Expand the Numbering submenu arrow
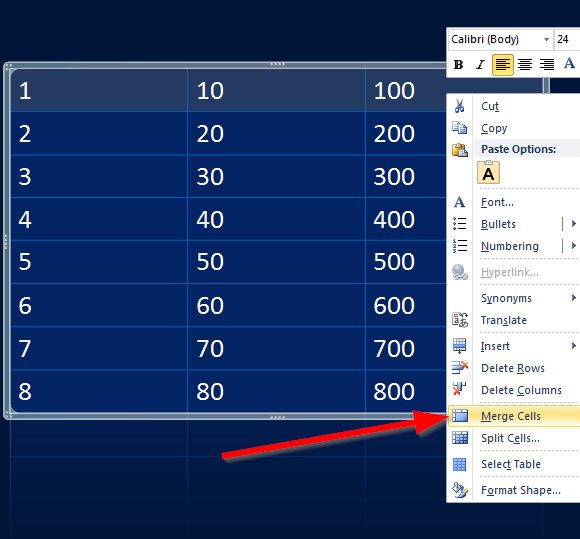 573,245
